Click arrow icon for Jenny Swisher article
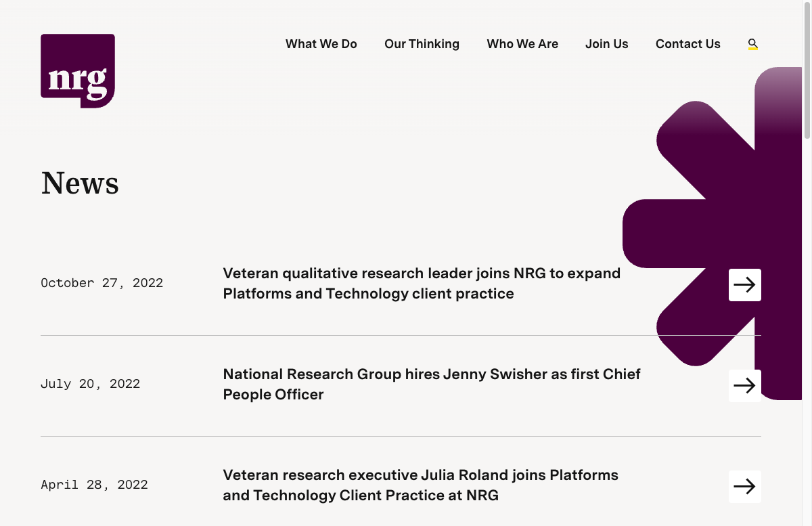The image size is (812, 526). click(x=744, y=386)
